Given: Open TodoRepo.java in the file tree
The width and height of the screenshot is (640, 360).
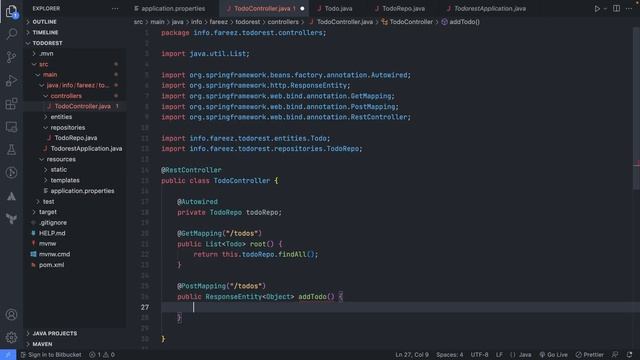Looking at the screenshot, I should coord(76,138).
